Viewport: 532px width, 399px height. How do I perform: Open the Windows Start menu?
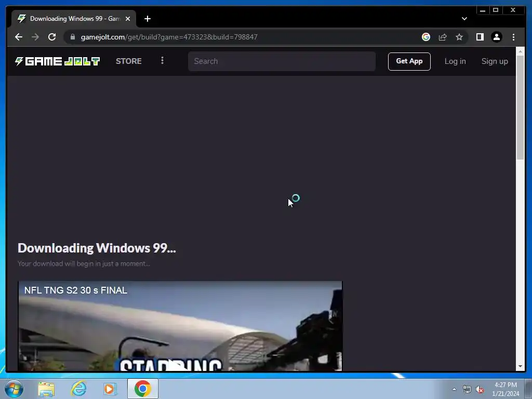tap(14, 389)
